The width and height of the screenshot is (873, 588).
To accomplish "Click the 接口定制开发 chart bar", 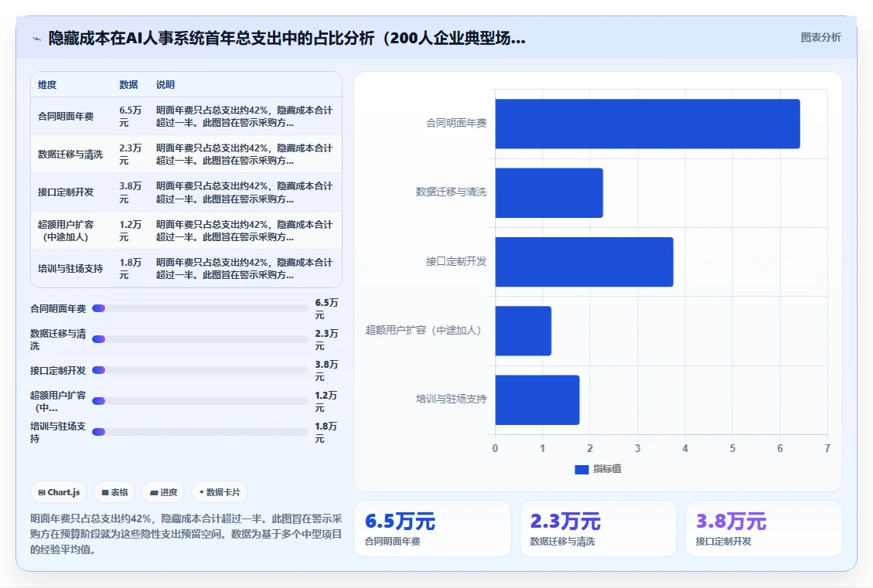I will [x=584, y=262].
